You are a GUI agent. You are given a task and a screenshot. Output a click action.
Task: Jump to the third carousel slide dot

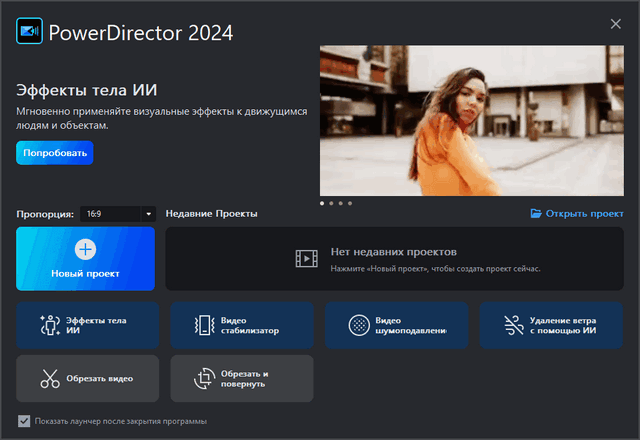coord(341,203)
